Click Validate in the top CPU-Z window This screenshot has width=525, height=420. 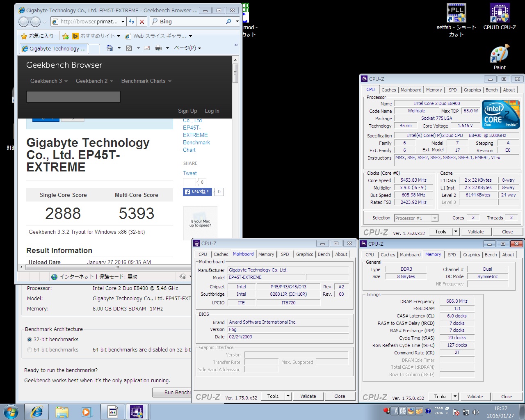click(476, 232)
